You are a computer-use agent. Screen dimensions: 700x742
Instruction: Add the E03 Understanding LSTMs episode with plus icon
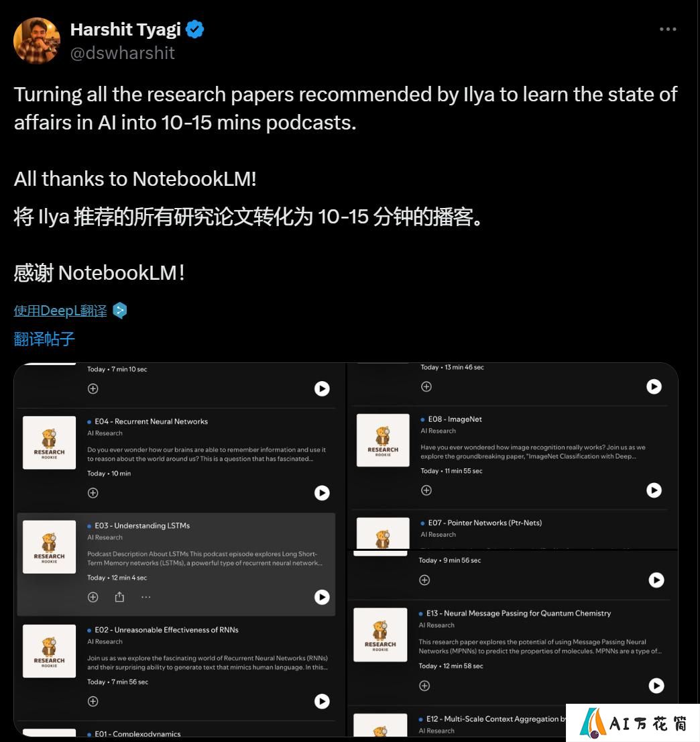[x=93, y=597]
